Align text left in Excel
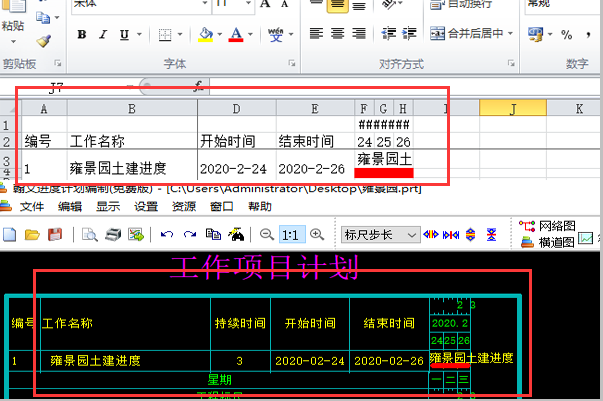Image resolution: width=603 pixels, height=401 pixels. [x=316, y=33]
